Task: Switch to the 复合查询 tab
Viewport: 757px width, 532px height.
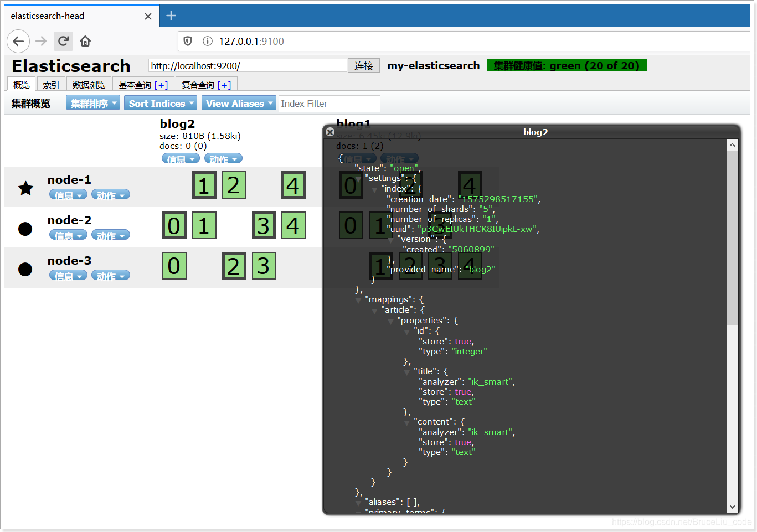Action: pyautogui.click(x=206, y=85)
